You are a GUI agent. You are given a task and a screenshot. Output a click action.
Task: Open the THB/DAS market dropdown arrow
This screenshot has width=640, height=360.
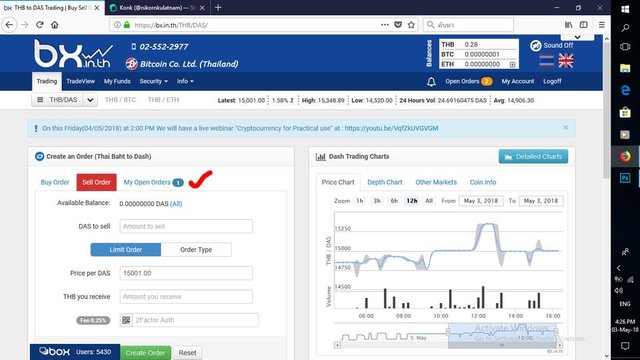click(90, 100)
